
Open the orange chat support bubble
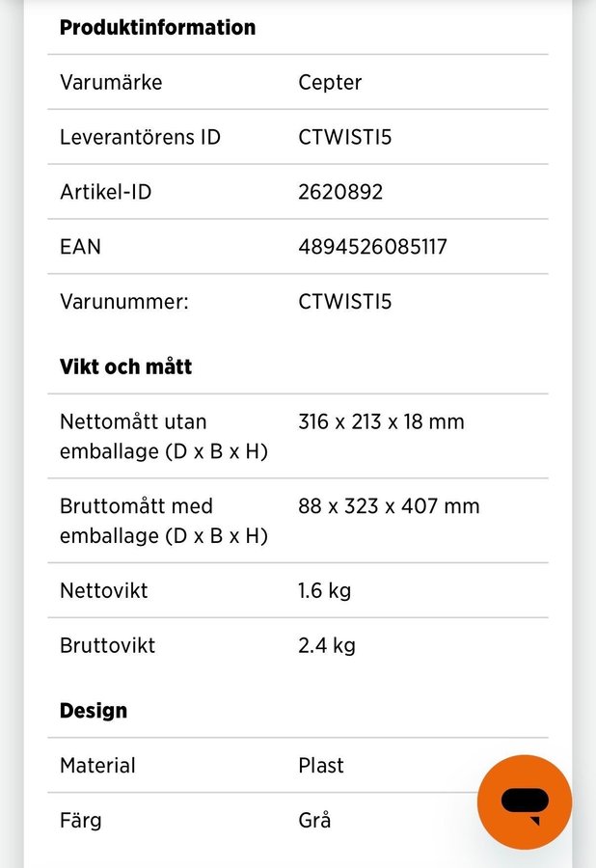pyautogui.click(x=524, y=801)
